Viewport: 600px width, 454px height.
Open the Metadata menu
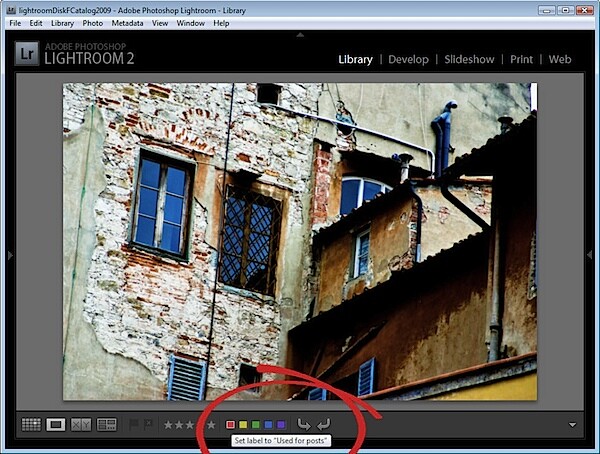127,23
